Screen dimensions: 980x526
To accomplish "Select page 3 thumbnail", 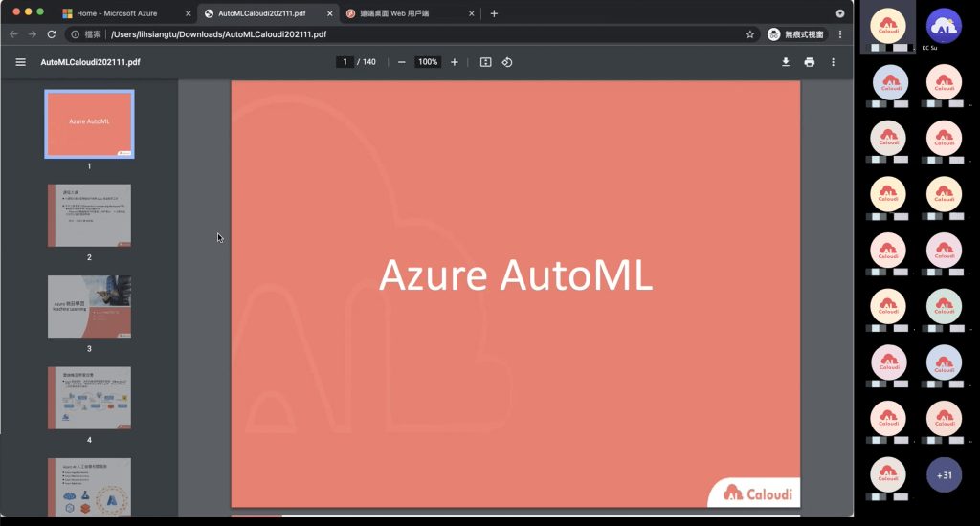I will click(89, 307).
